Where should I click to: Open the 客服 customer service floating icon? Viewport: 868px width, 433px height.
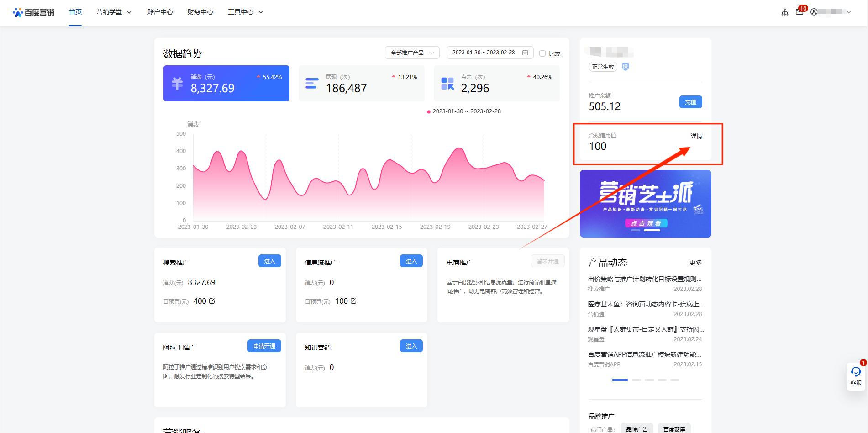coord(856,372)
